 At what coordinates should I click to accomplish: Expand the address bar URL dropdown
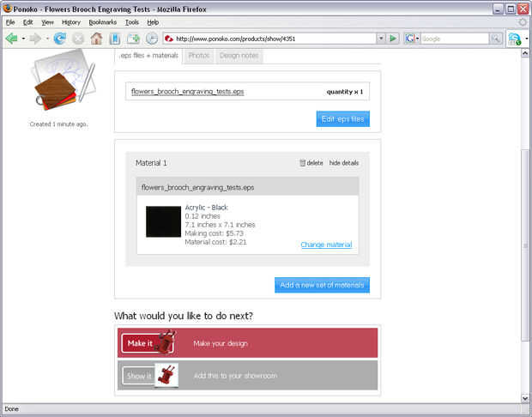click(x=381, y=39)
